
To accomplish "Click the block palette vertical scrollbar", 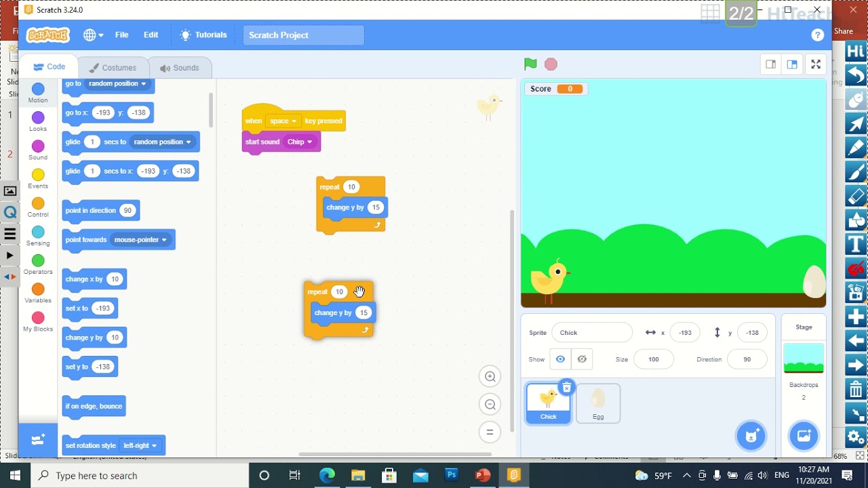I will click(211, 110).
